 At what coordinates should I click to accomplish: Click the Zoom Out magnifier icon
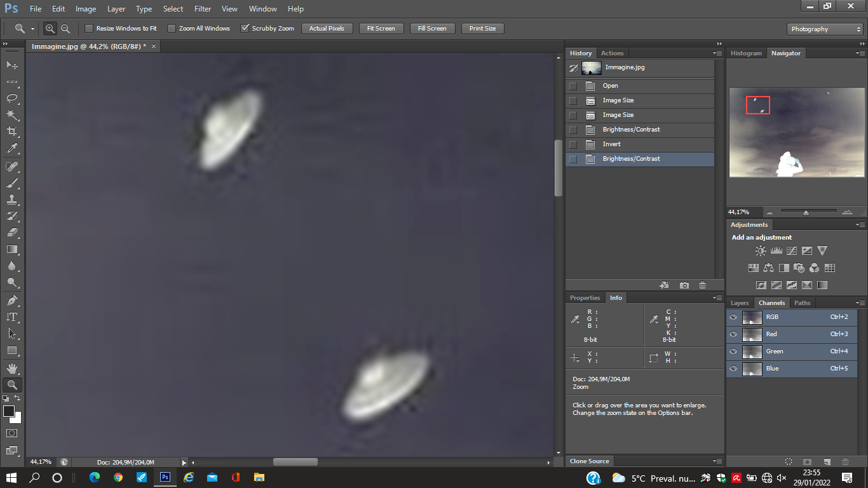[65, 29]
